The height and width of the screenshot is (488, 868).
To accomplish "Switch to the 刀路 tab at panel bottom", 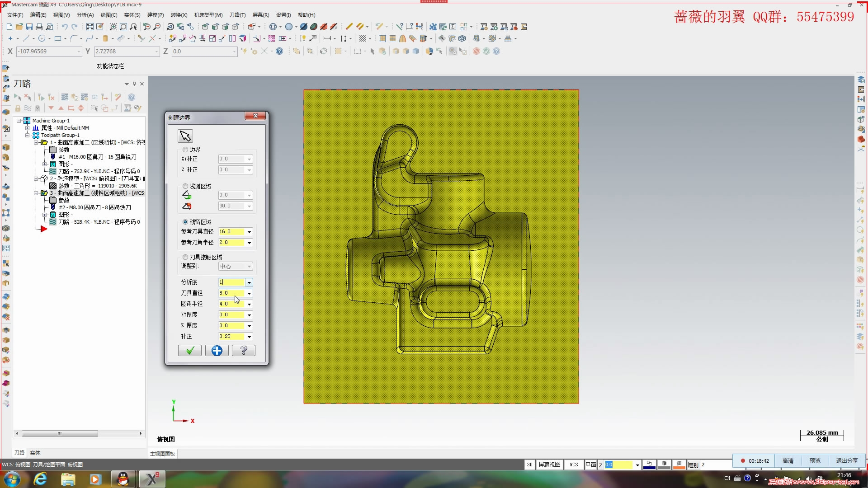I will click(19, 453).
